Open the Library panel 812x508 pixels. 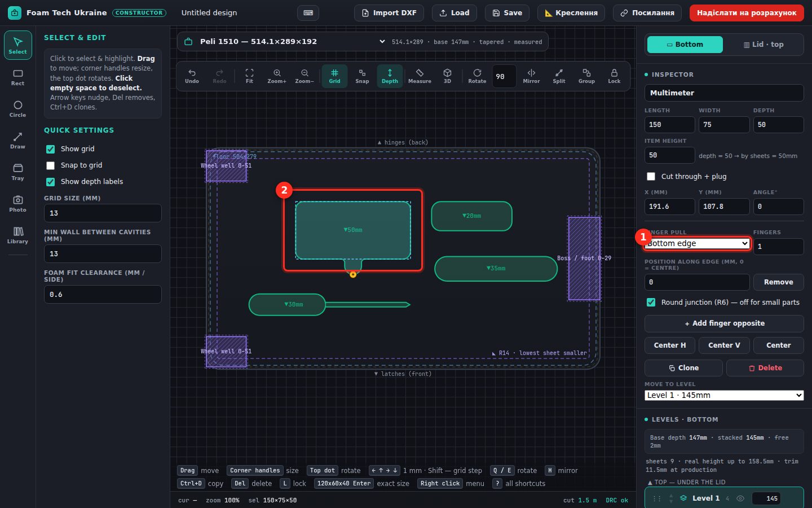pos(17,235)
